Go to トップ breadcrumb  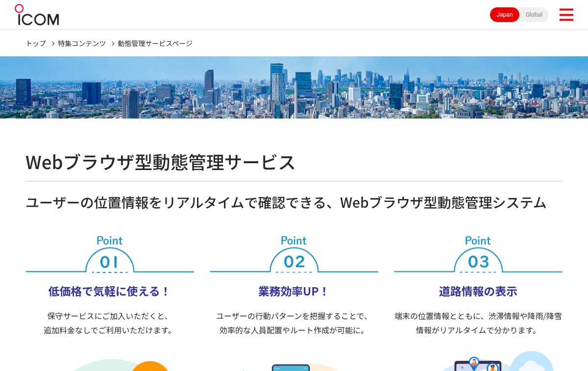[36, 43]
